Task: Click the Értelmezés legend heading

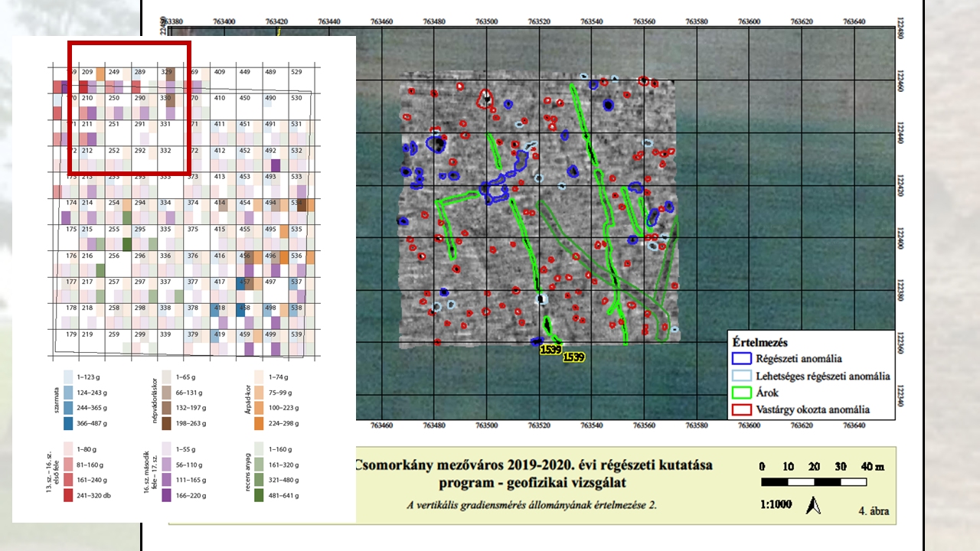Action: (760, 342)
